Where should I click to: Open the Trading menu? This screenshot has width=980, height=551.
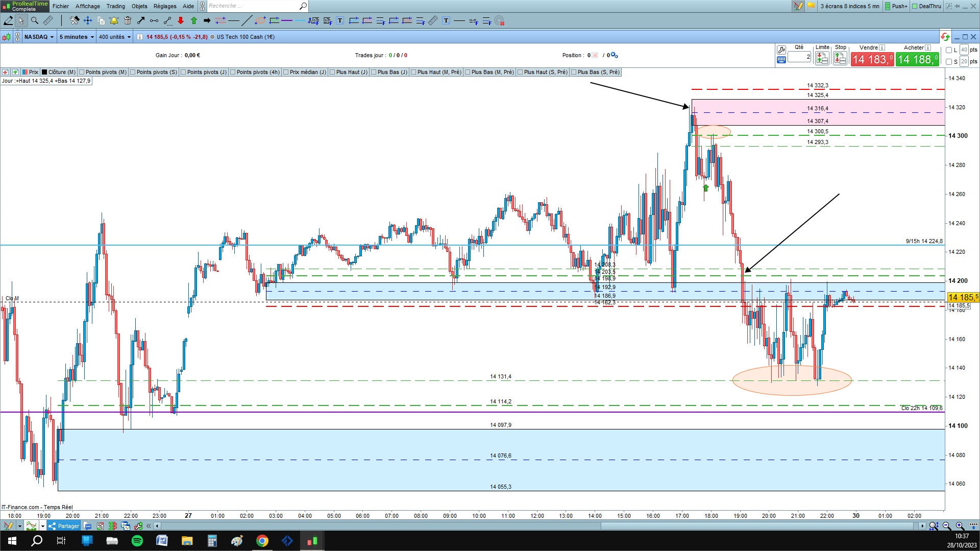click(116, 6)
